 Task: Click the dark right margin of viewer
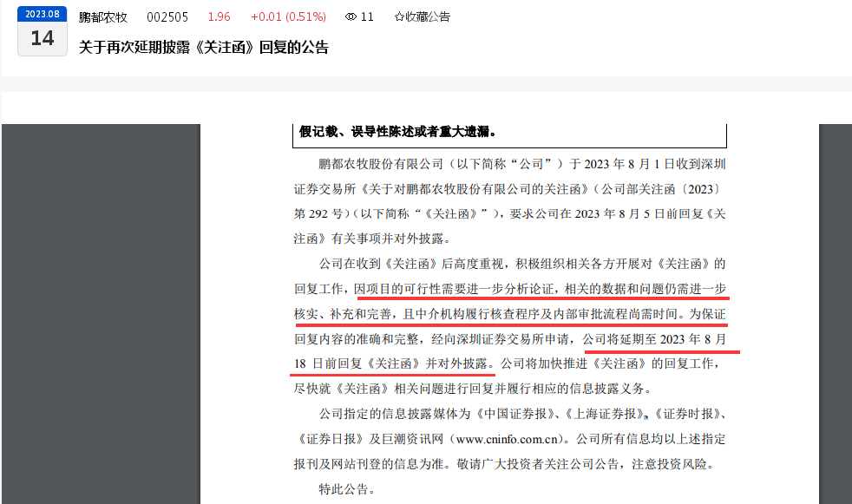tap(836, 314)
